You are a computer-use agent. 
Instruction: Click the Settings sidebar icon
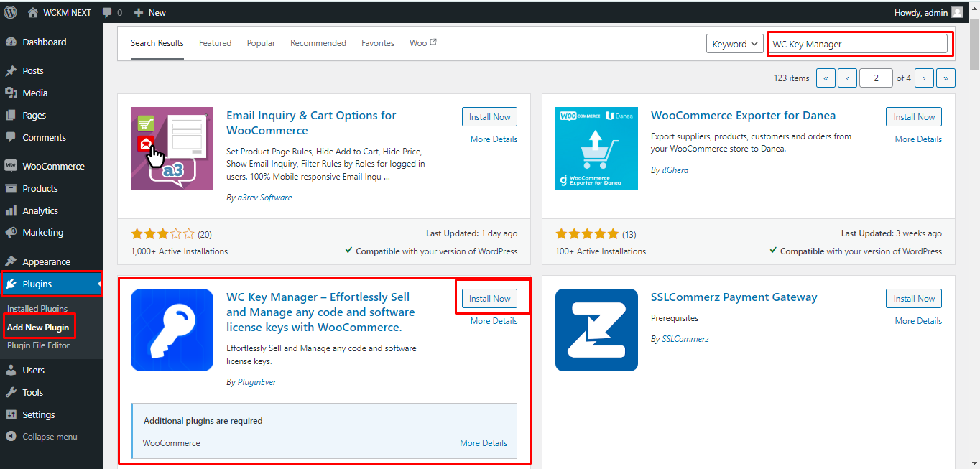(x=11, y=415)
